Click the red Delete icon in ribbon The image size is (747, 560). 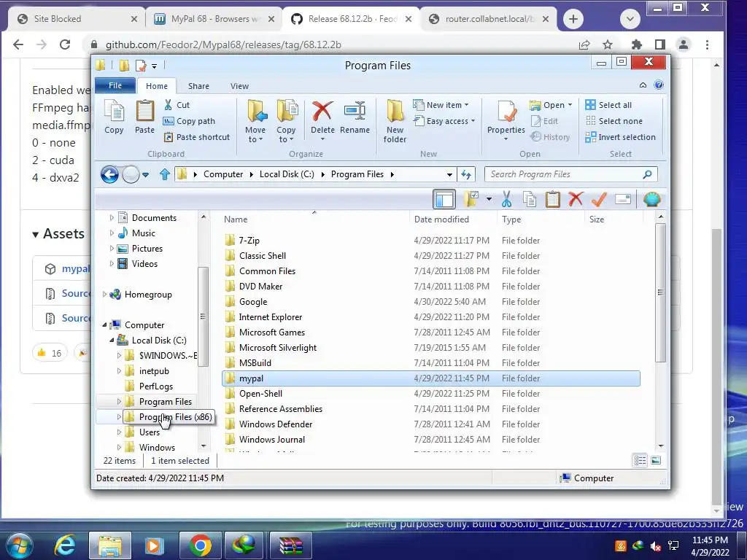tap(322, 112)
